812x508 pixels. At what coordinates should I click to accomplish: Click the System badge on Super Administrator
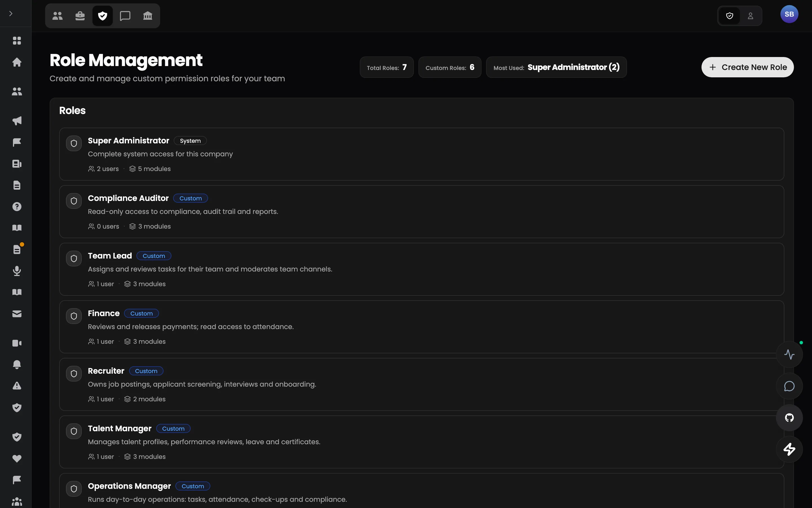click(x=190, y=141)
